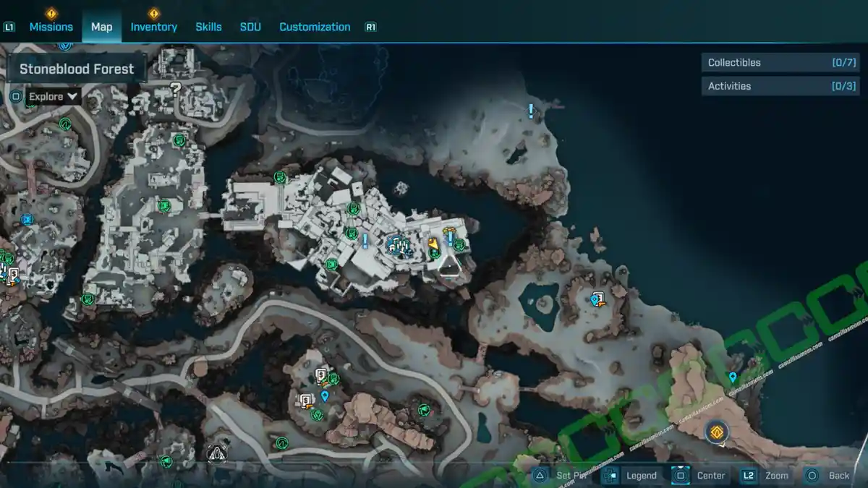Select the upper dollar-sign vending machine icon

pyautogui.click(x=320, y=374)
